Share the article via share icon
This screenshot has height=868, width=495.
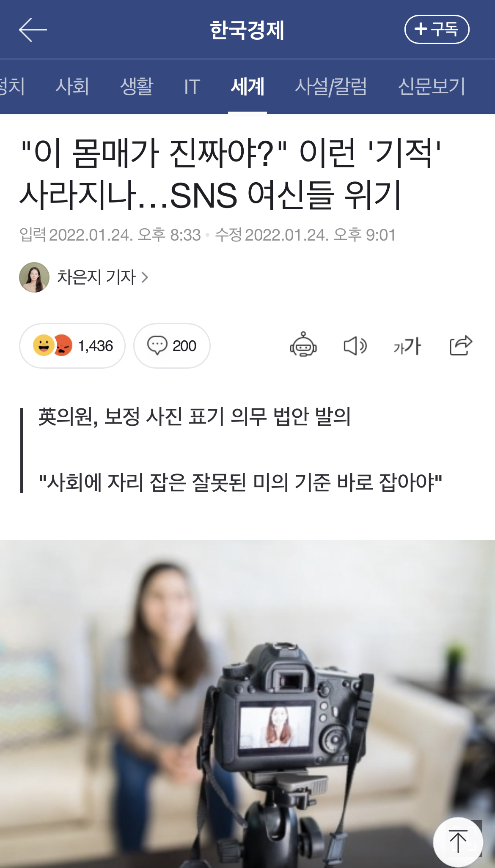click(460, 345)
